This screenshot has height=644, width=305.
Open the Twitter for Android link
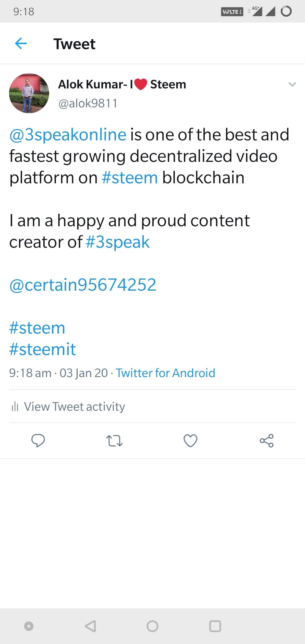coord(165,373)
